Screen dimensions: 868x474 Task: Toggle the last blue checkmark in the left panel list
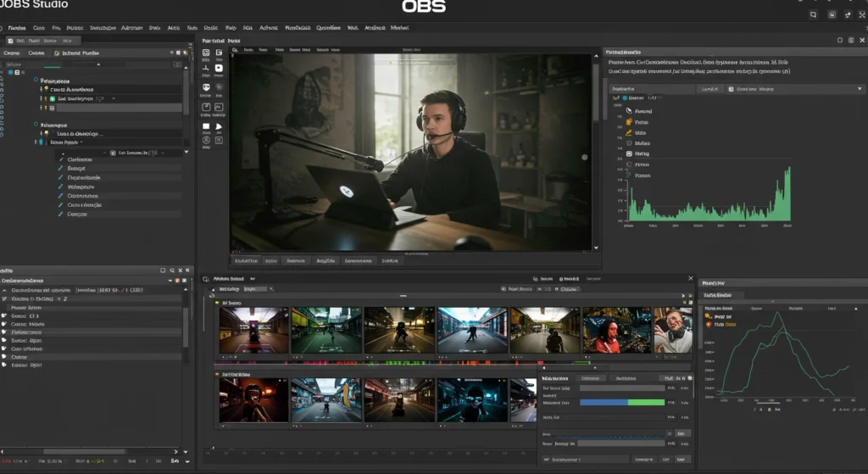[x=60, y=215]
